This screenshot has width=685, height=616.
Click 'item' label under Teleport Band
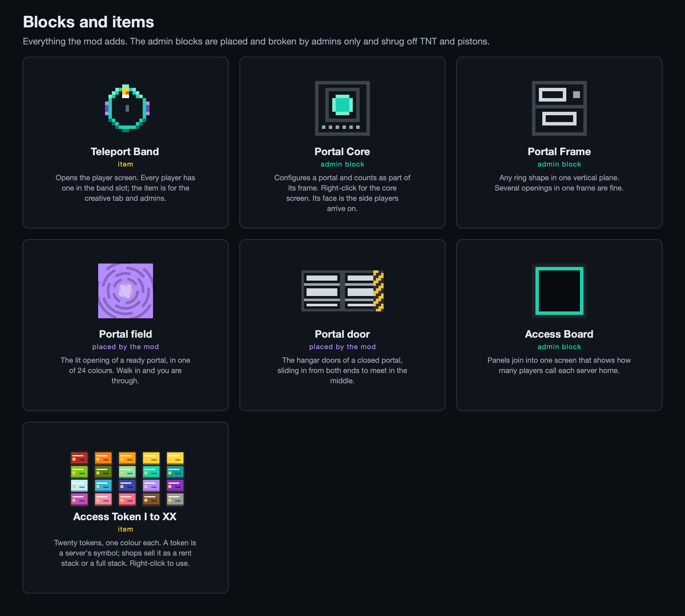pyautogui.click(x=125, y=164)
